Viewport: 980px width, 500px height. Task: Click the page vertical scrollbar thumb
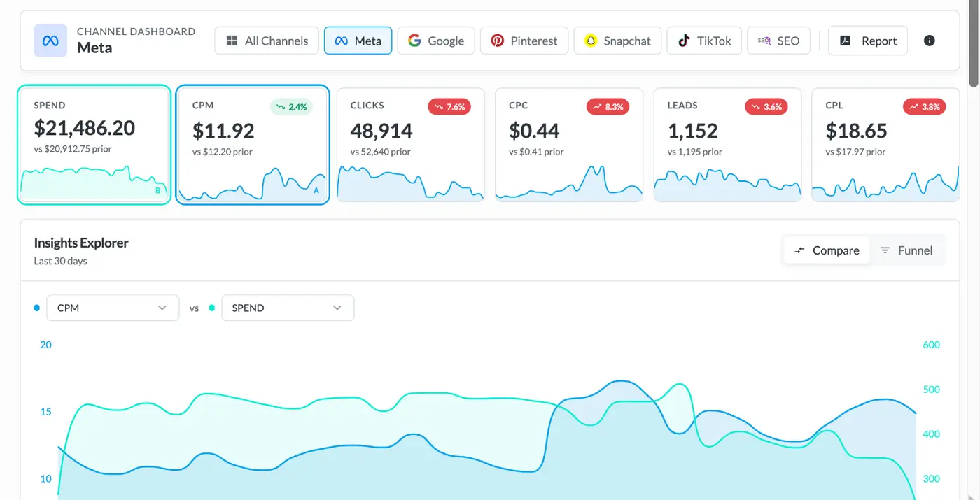974,43
